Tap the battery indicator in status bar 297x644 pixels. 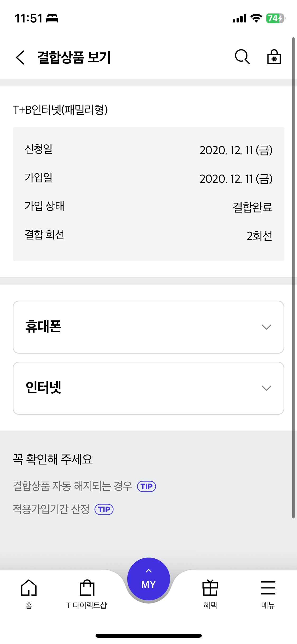point(275,19)
